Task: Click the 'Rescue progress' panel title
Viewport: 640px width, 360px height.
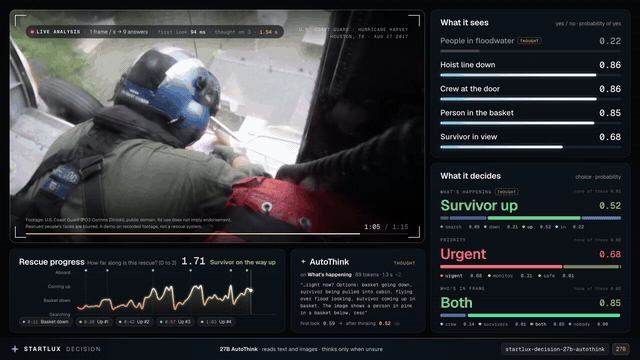Action: (x=52, y=262)
